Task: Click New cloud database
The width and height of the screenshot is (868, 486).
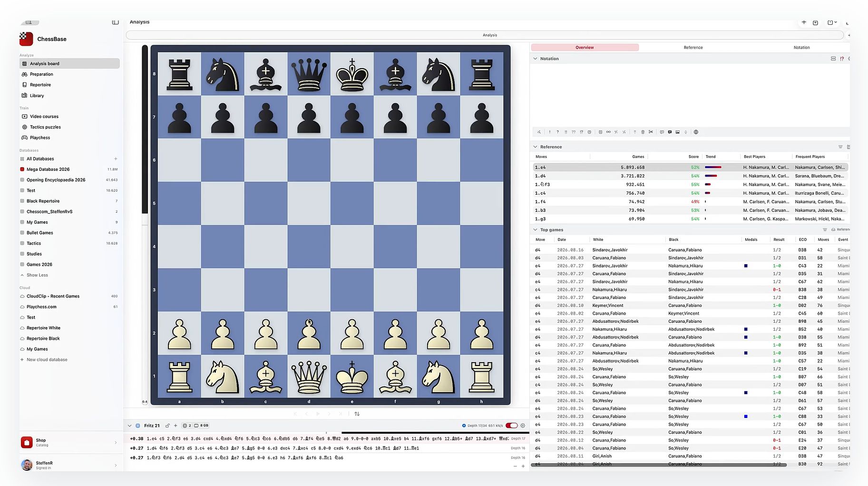Action: [47, 360]
